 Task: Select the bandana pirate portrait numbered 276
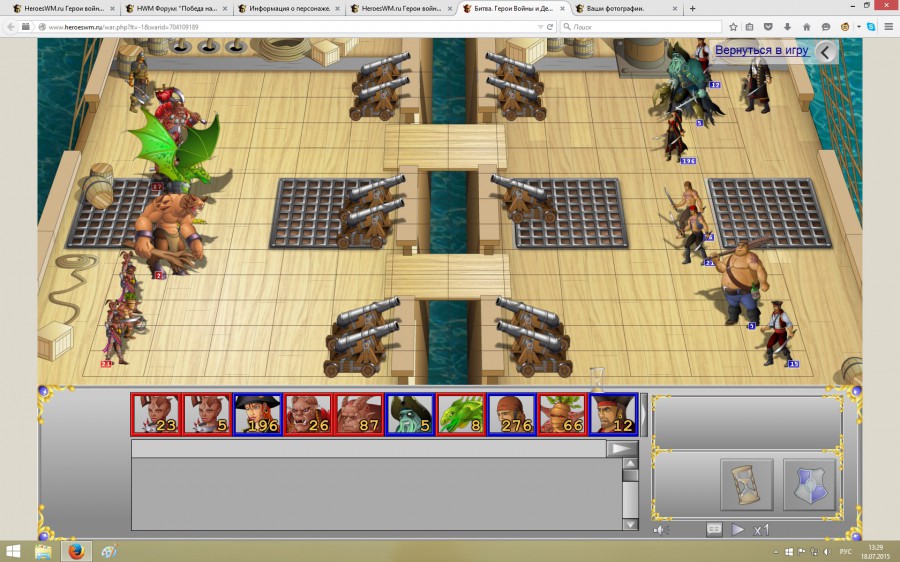[x=511, y=414]
